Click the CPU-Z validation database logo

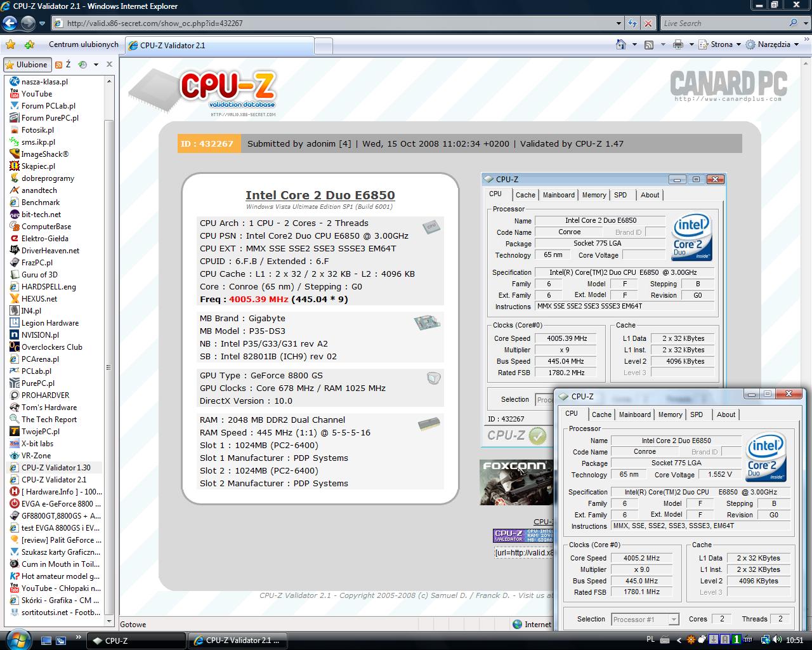pos(204,93)
